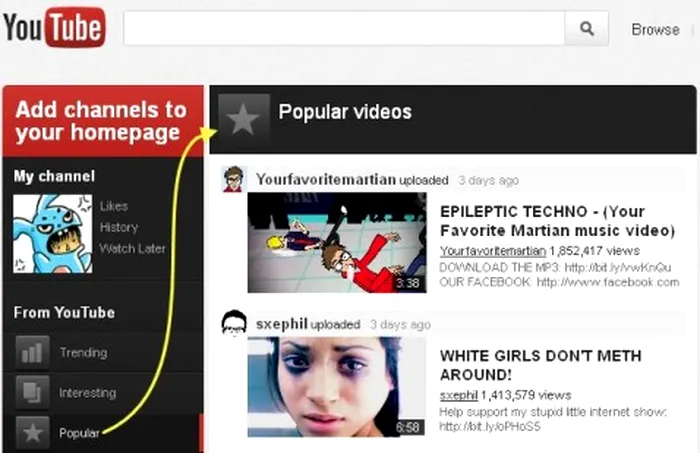The height and width of the screenshot is (453, 700).
Task: Play the EPILEPTIC TECHNO video thumbnail
Action: (x=337, y=243)
